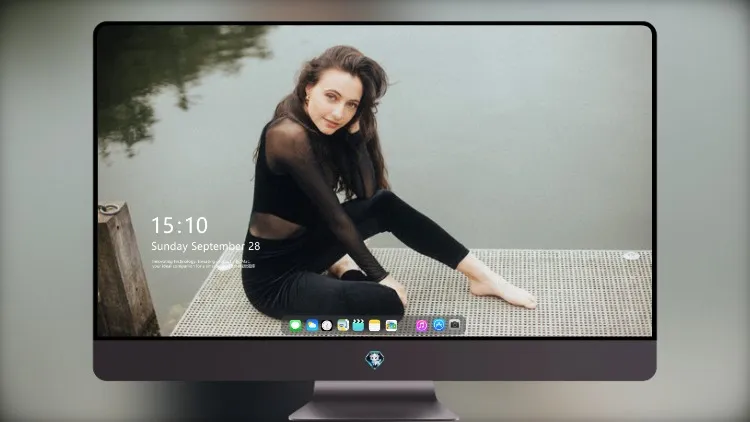Launch the pink iTunes music app

(421, 325)
